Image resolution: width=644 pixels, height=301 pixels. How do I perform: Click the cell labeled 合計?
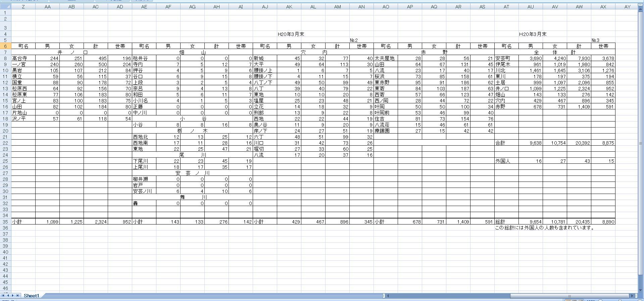pos(506,143)
